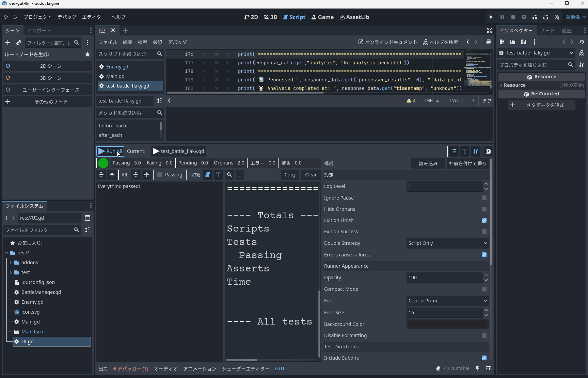Click the Search Help button
This screenshot has height=378, width=588.
441,42
